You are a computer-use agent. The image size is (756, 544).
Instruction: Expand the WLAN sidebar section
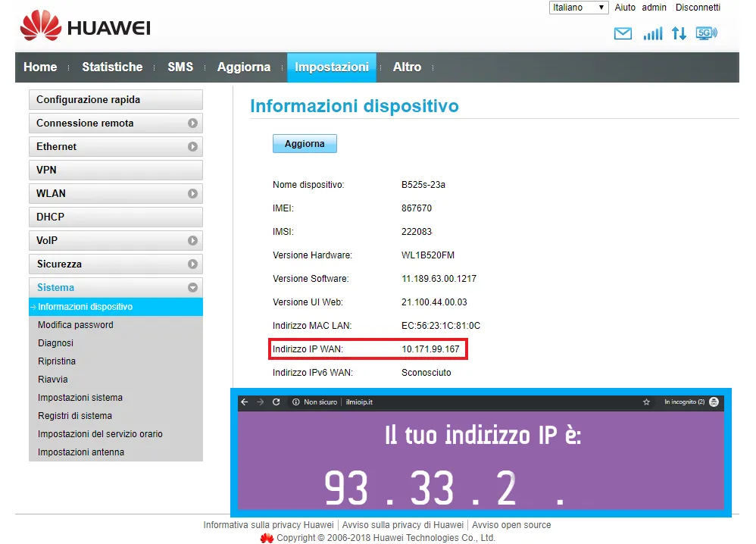(x=192, y=194)
